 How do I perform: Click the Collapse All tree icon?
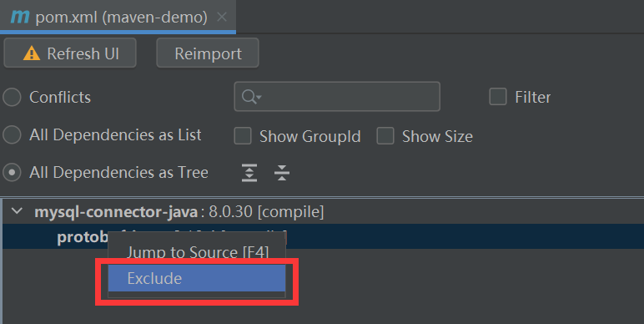point(282,173)
